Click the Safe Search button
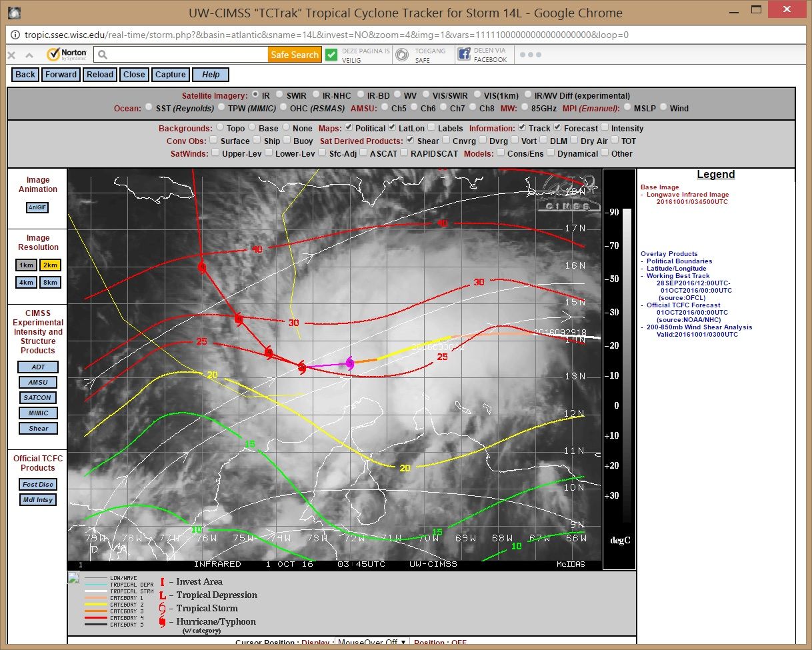812x650 pixels. point(295,55)
